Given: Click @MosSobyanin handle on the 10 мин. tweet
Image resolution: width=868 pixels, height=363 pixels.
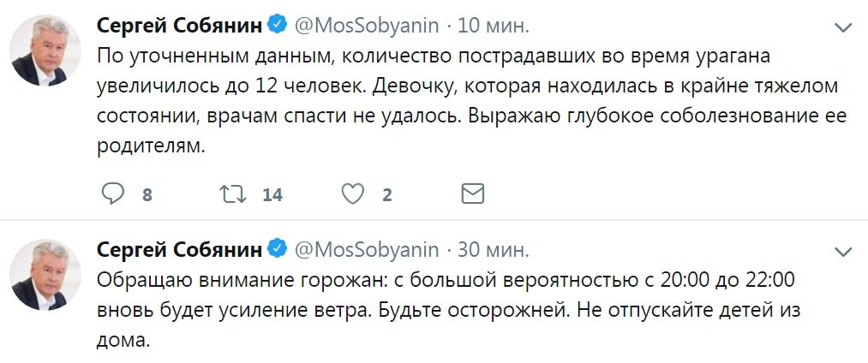Looking at the screenshot, I should pyautogui.click(x=367, y=25).
